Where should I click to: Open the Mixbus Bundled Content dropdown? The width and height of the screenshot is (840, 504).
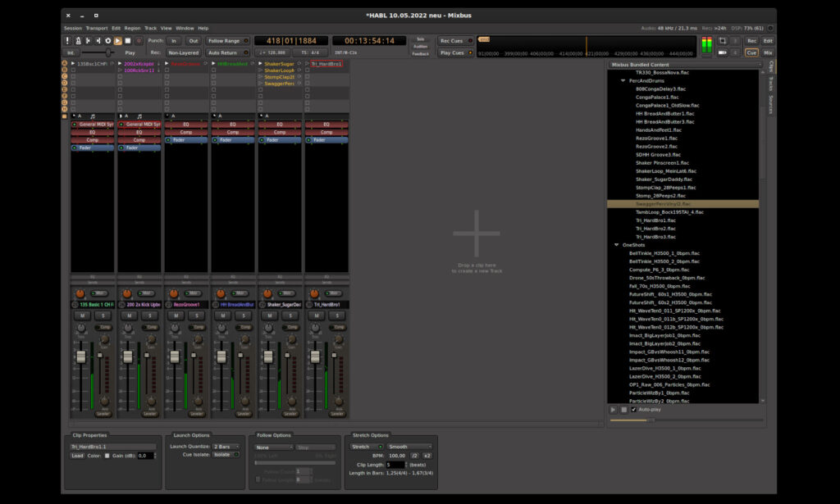(685, 65)
